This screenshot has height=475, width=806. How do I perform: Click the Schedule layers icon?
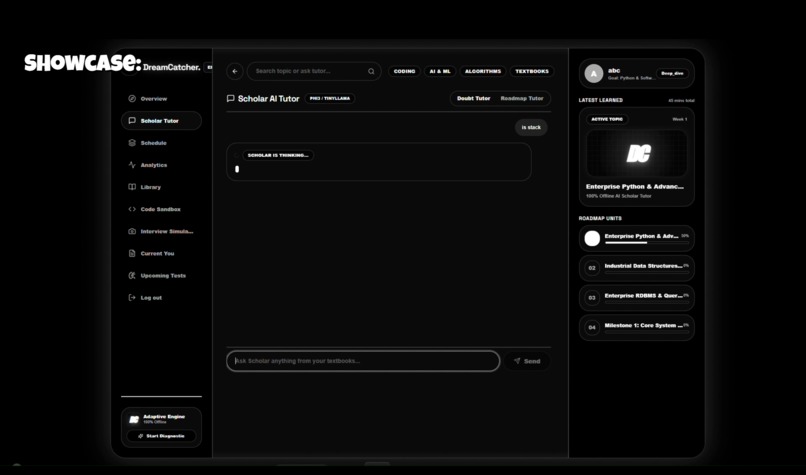coord(132,143)
